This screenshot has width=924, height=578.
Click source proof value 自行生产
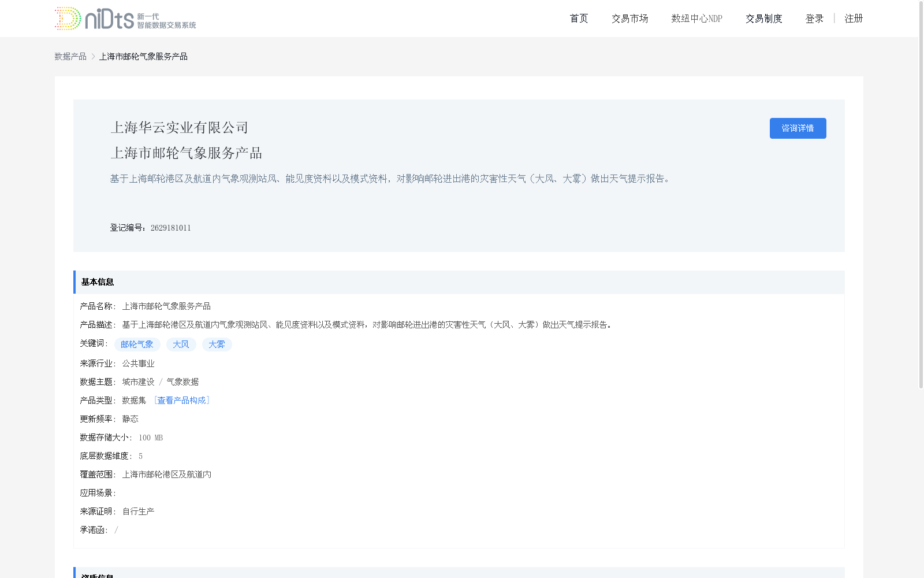tap(138, 511)
